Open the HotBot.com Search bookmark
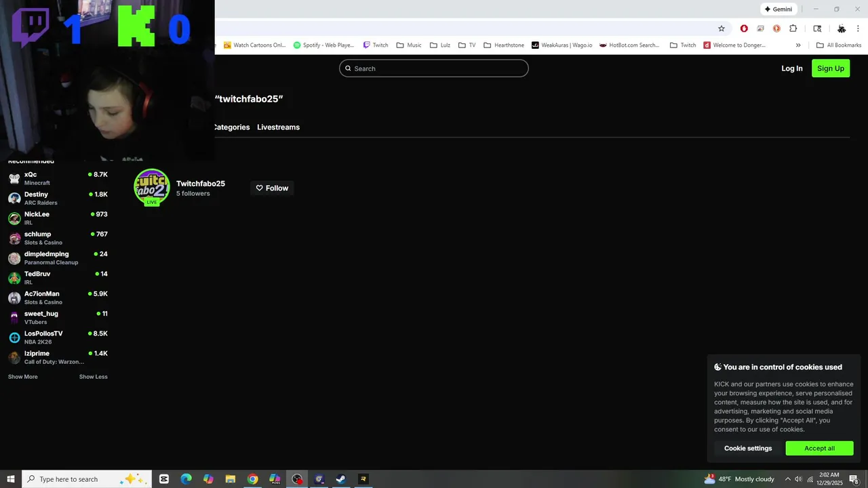The height and width of the screenshot is (488, 868). (x=629, y=45)
